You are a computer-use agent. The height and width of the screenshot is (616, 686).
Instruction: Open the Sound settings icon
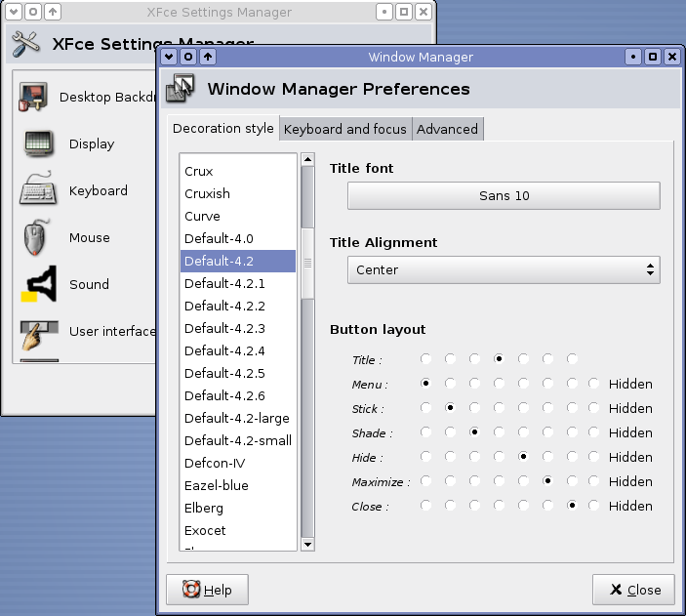[x=39, y=285]
